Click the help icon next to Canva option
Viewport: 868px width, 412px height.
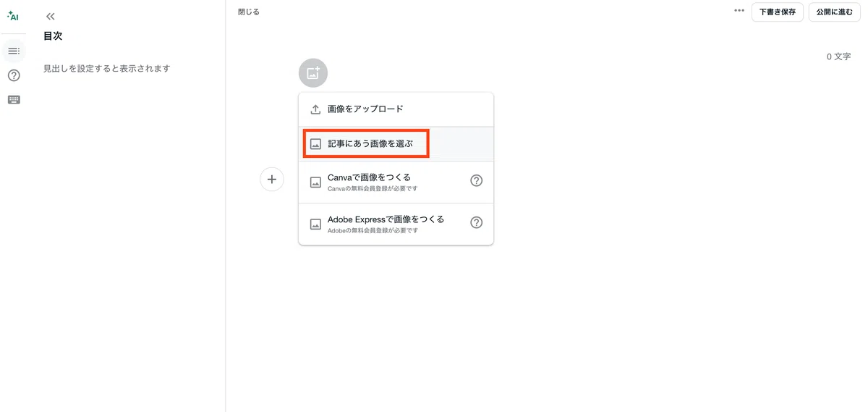pyautogui.click(x=476, y=181)
